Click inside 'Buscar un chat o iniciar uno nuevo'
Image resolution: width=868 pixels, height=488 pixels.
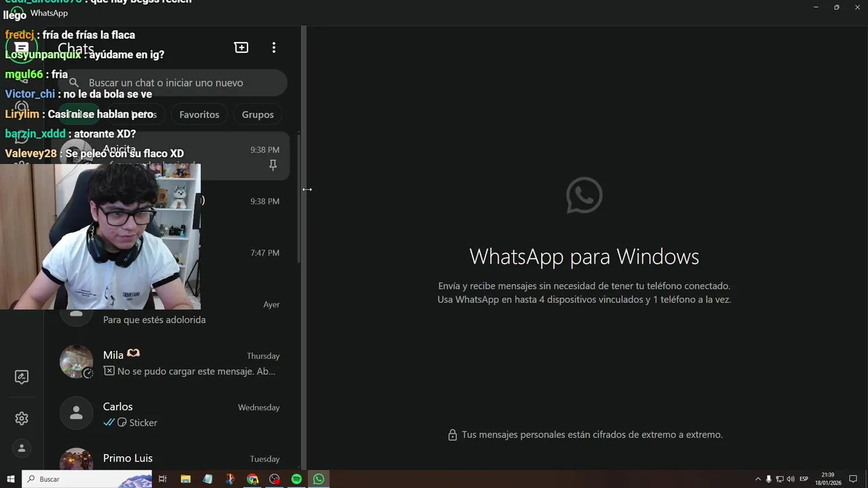point(172,83)
